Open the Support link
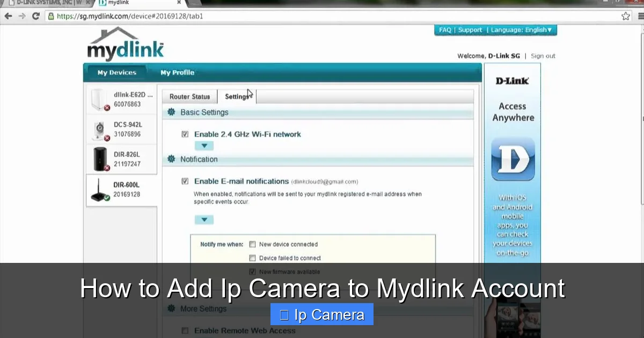644x338 pixels. coord(470,30)
